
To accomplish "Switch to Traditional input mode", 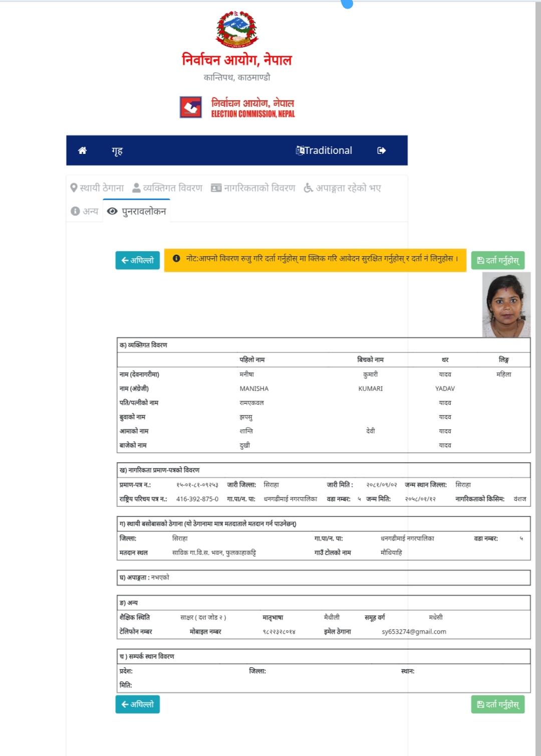I will [324, 150].
